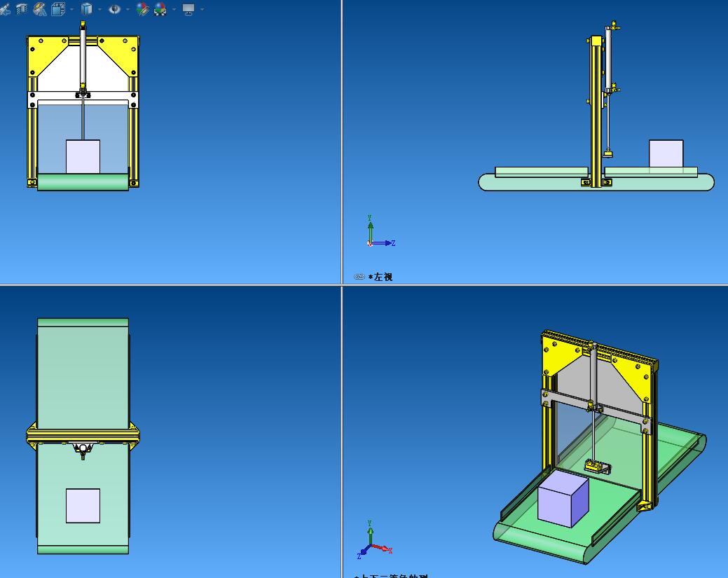Open the Section View tool
The height and width of the screenshot is (578, 728).
pyautogui.click(x=22, y=9)
